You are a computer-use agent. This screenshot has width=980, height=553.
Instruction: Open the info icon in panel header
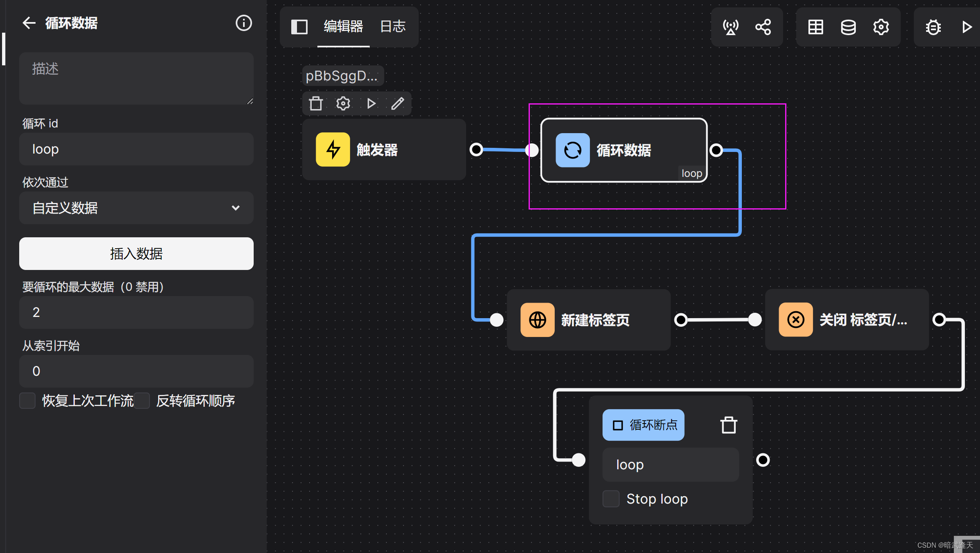point(243,23)
